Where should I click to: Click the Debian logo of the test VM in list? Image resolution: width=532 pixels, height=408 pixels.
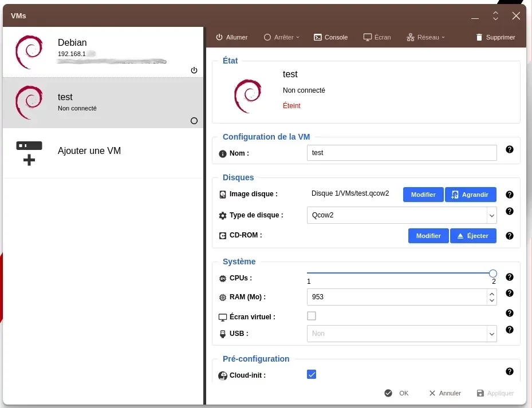29,103
